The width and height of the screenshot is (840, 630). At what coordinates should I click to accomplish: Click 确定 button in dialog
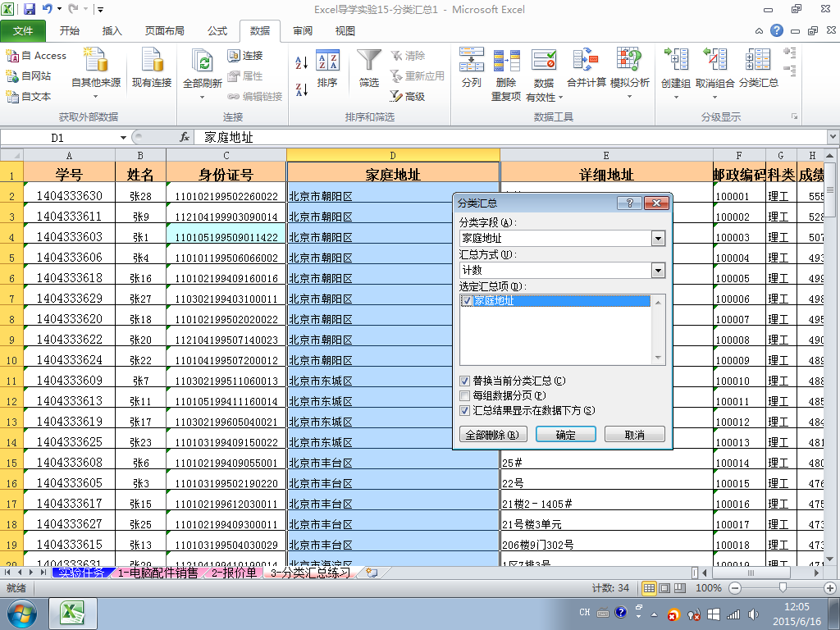566,435
